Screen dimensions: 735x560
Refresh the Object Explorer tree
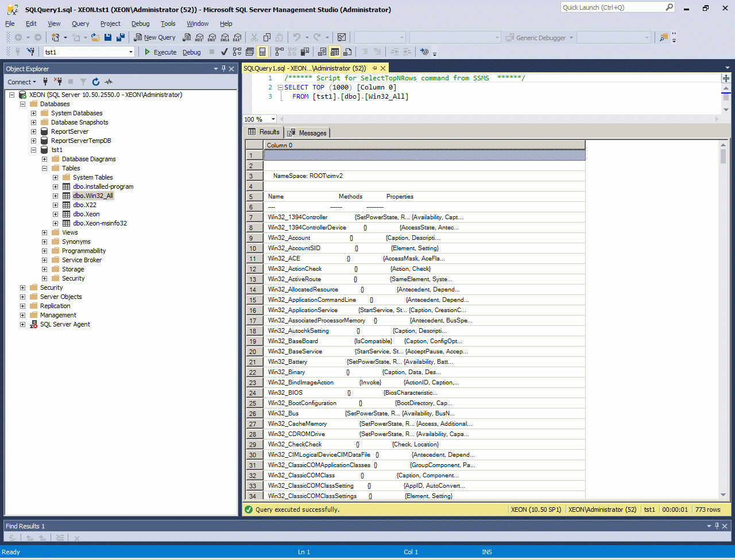(96, 81)
